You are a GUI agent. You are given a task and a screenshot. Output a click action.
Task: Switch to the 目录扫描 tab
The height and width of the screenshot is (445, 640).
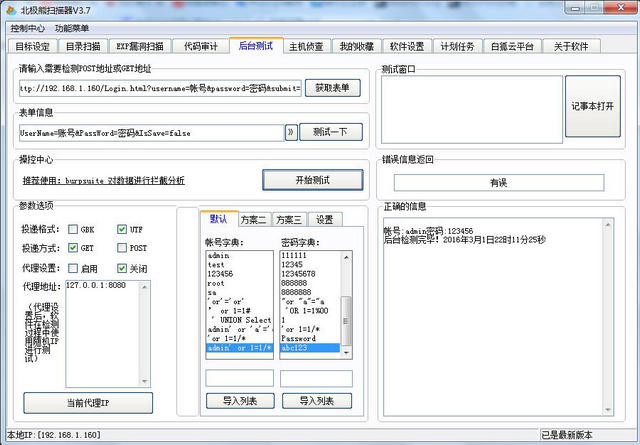(83, 47)
